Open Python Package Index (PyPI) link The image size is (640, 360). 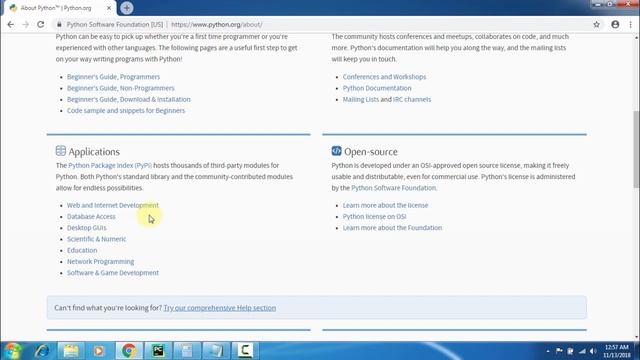(x=110, y=165)
